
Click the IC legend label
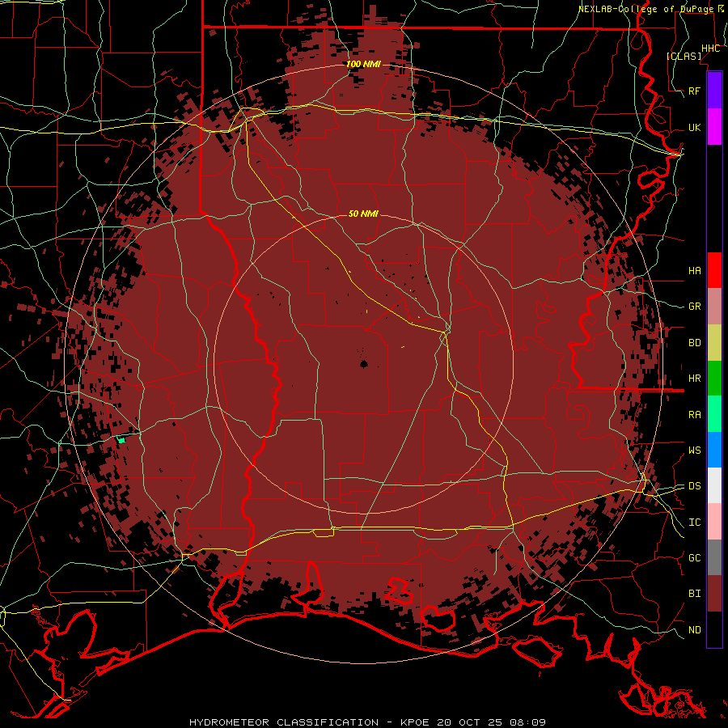695,523
